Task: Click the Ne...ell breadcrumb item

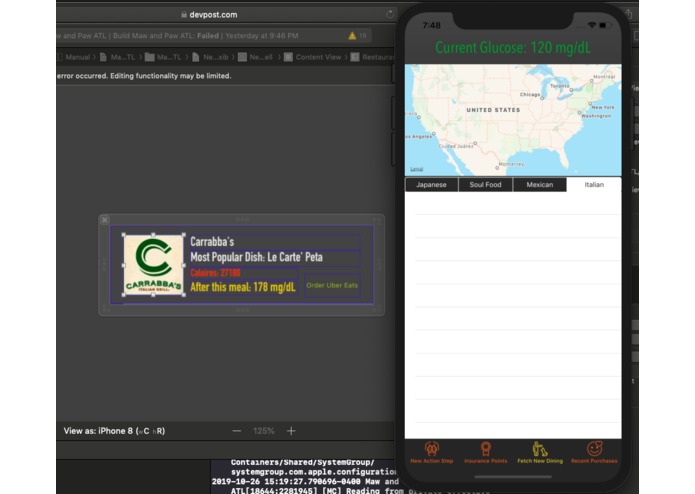Action: point(261,57)
